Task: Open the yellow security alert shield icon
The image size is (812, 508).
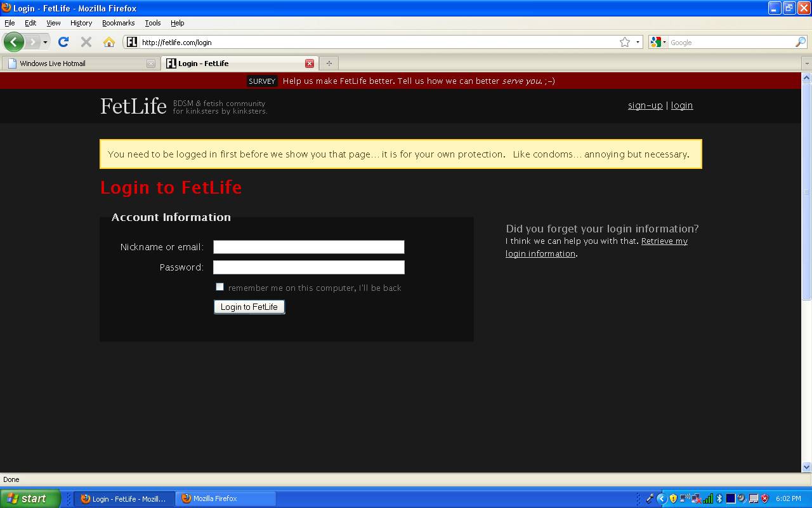Action: point(673,498)
